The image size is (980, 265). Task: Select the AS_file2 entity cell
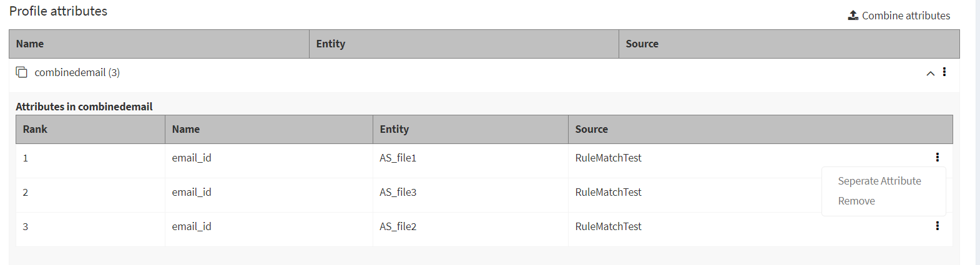[x=398, y=226]
